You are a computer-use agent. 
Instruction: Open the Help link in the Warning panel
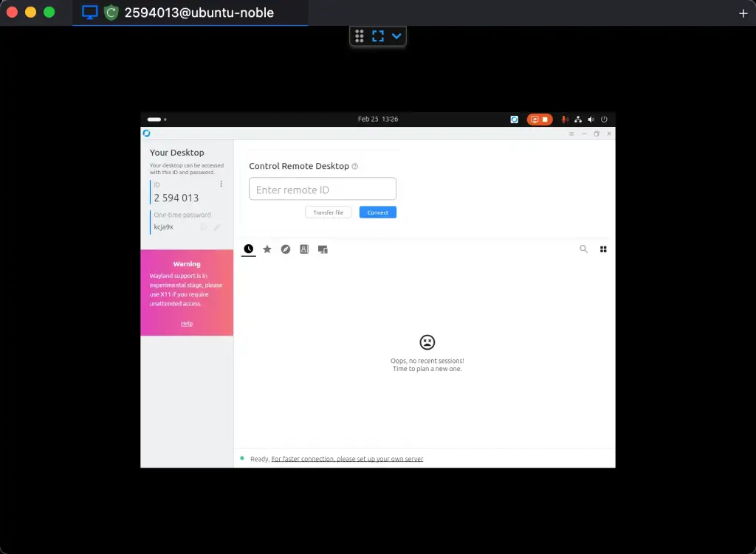(x=187, y=323)
